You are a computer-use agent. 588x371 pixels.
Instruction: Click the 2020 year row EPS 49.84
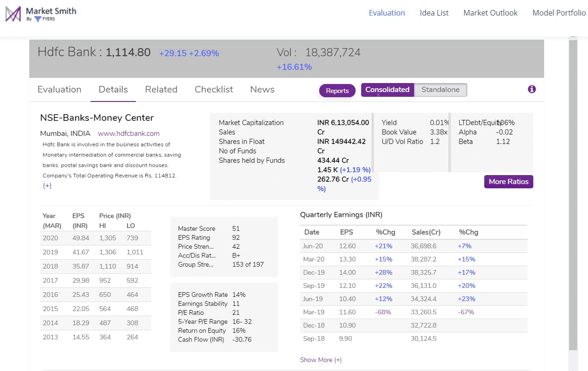(81, 238)
